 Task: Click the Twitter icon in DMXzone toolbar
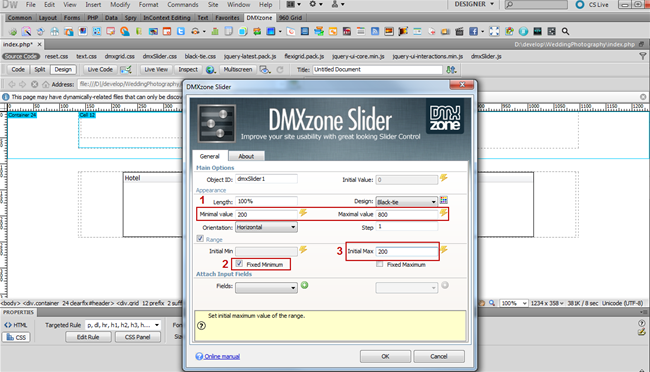click(181, 31)
